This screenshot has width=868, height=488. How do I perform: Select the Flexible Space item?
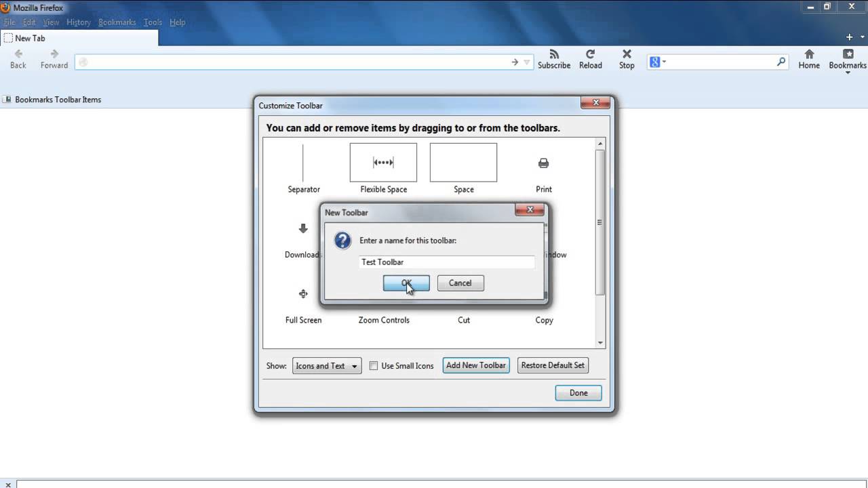click(x=383, y=162)
